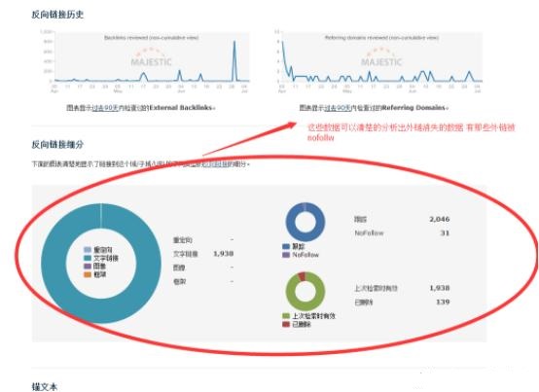Click the red deleted segment of green donut
Viewport: 539px width, 392px height.
point(302,276)
